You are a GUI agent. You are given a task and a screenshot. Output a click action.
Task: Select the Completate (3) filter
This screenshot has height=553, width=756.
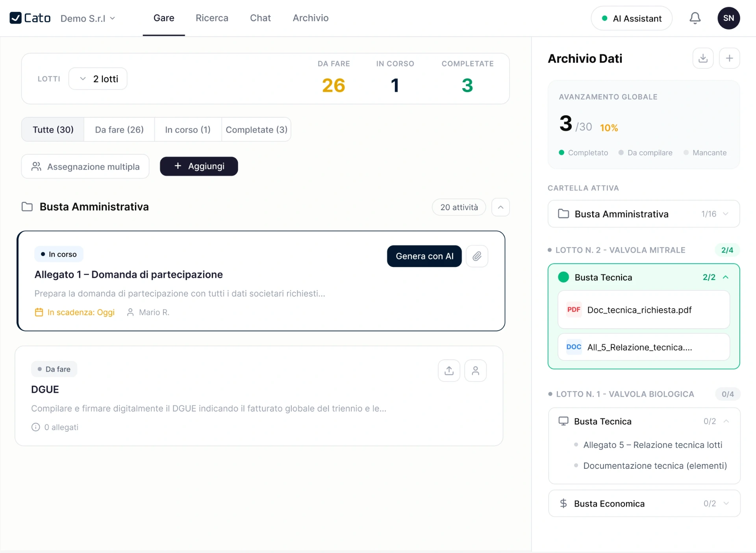pos(256,129)
